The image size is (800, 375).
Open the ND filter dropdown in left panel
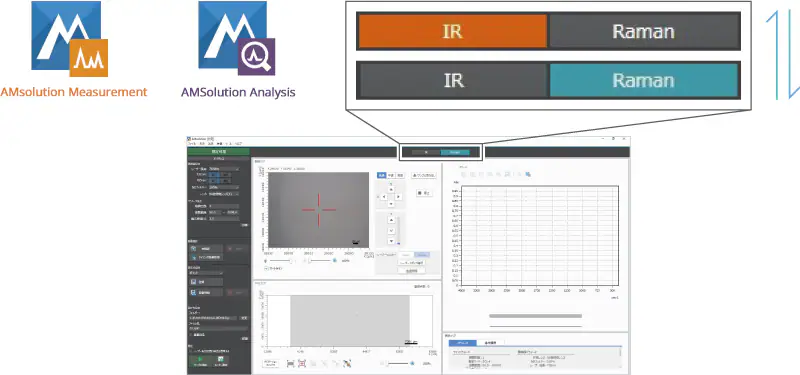(x=223, y=187)
